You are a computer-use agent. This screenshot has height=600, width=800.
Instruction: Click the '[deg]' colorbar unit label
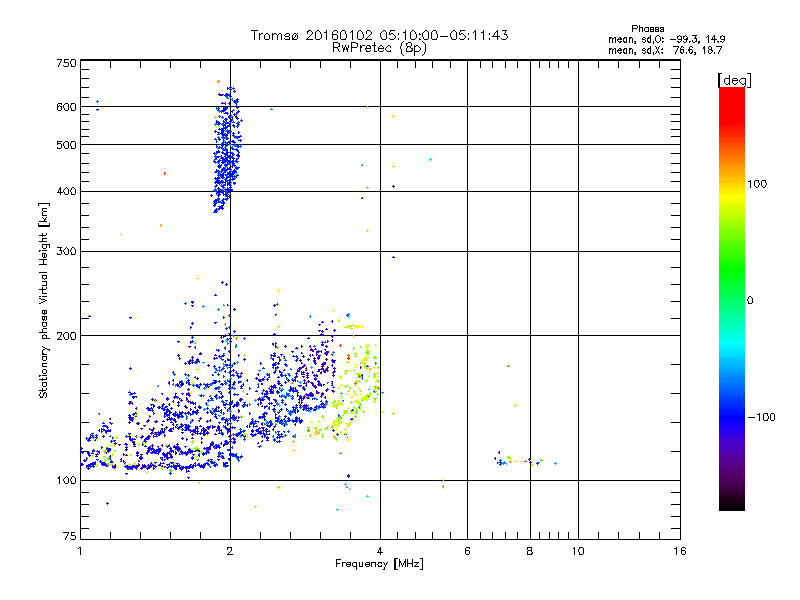pos(734,81)
